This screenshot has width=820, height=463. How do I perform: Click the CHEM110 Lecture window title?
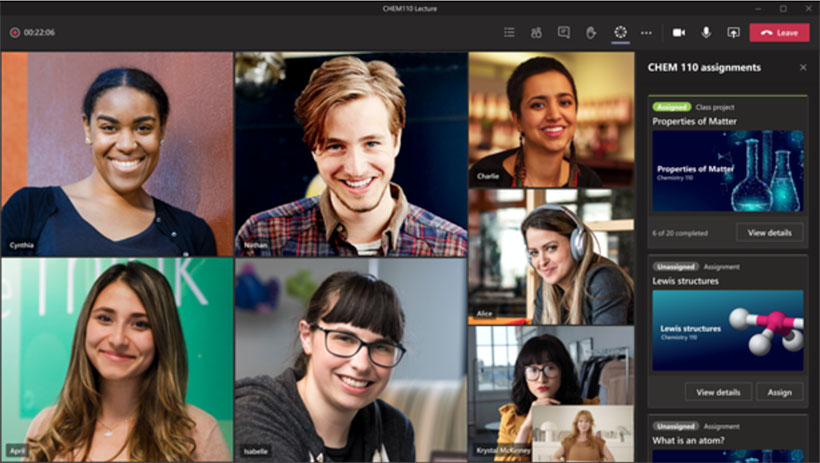pos(409,8)
